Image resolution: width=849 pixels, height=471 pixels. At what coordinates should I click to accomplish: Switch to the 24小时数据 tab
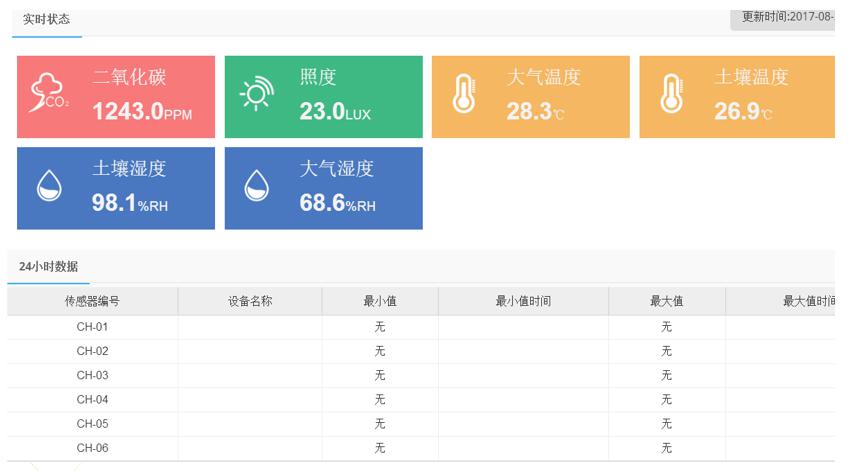coord(48,267)
